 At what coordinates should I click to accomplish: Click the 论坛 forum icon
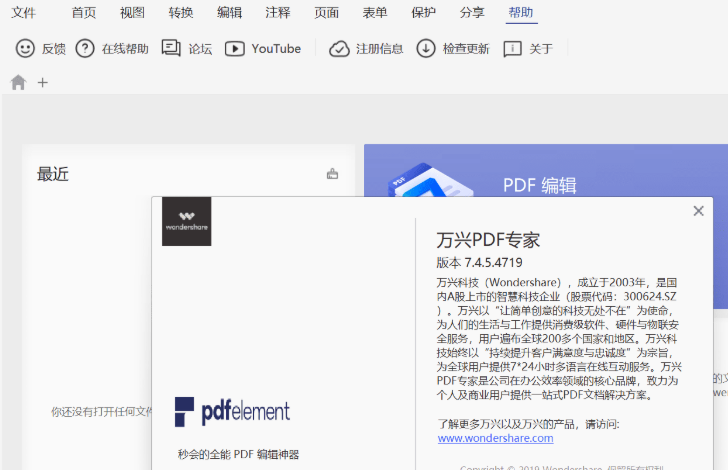pos(171,48)
